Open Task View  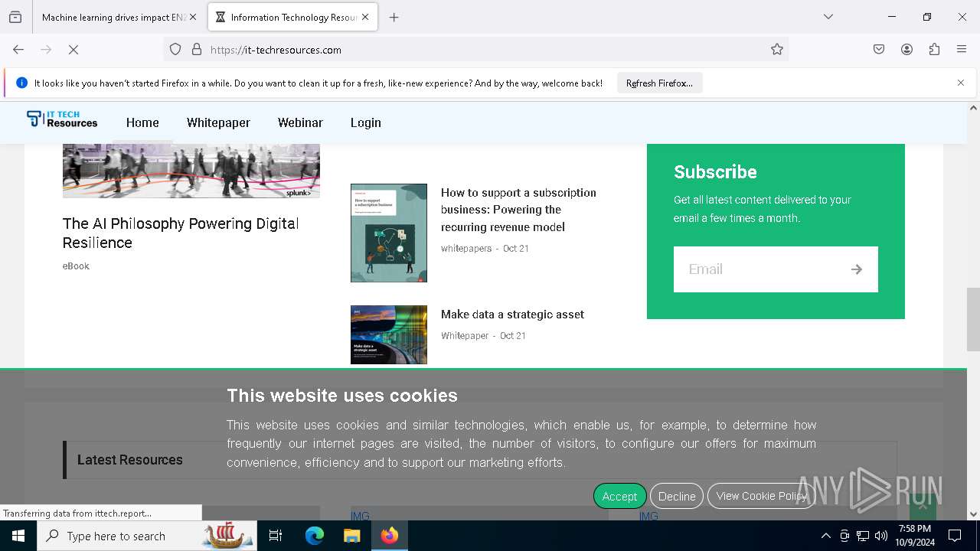pyautogui.click(x=276, y=536)
